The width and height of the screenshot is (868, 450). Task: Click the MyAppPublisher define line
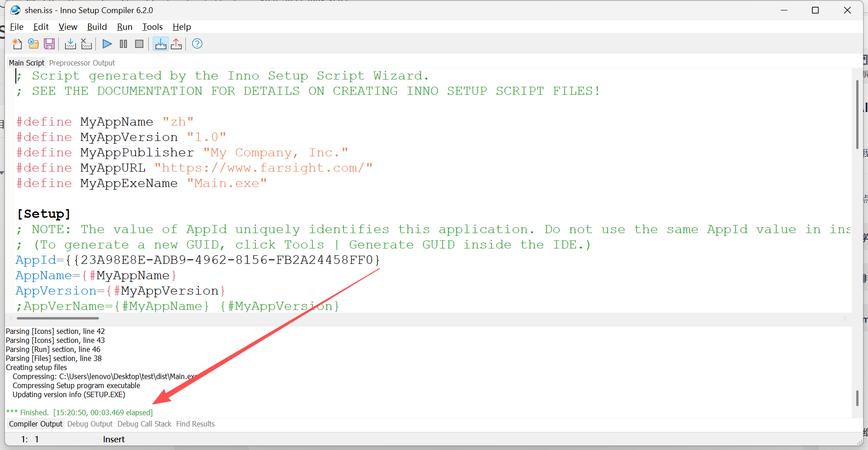click(182, 152)
